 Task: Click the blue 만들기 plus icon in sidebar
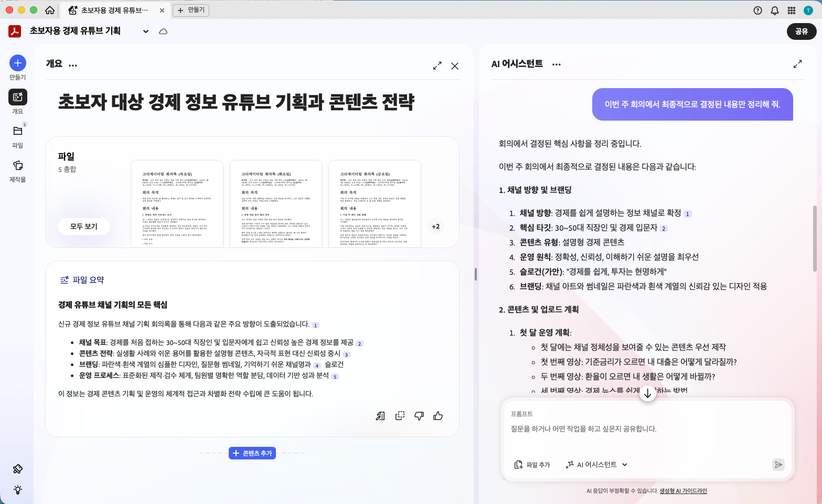pos(18,63)
